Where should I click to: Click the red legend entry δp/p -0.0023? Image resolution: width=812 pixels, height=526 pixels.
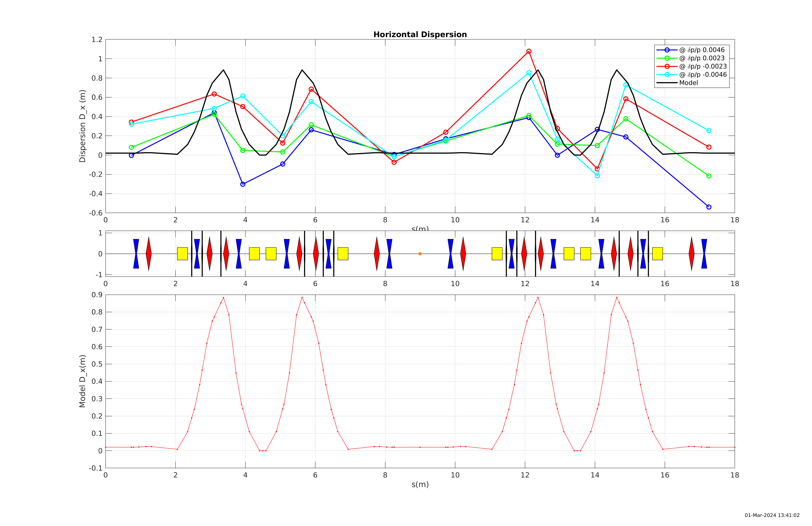[702, 66]
